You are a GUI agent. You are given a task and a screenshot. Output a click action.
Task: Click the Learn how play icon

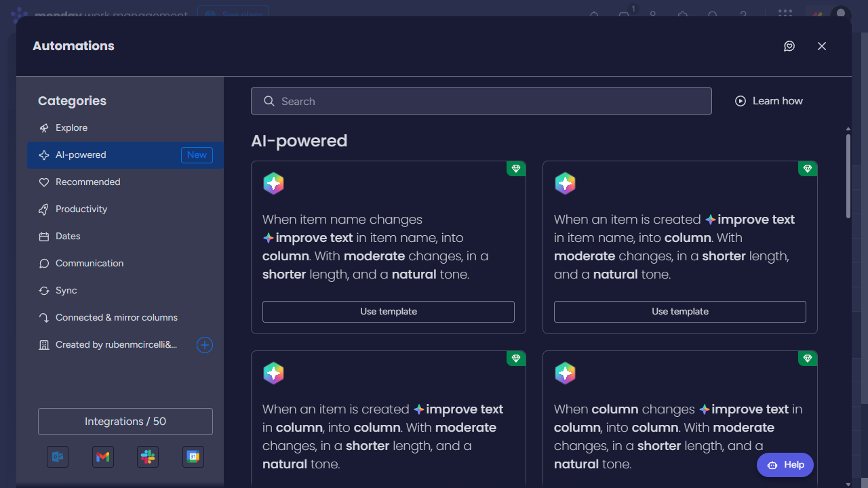pyautogui.click(x=741, y=101)
